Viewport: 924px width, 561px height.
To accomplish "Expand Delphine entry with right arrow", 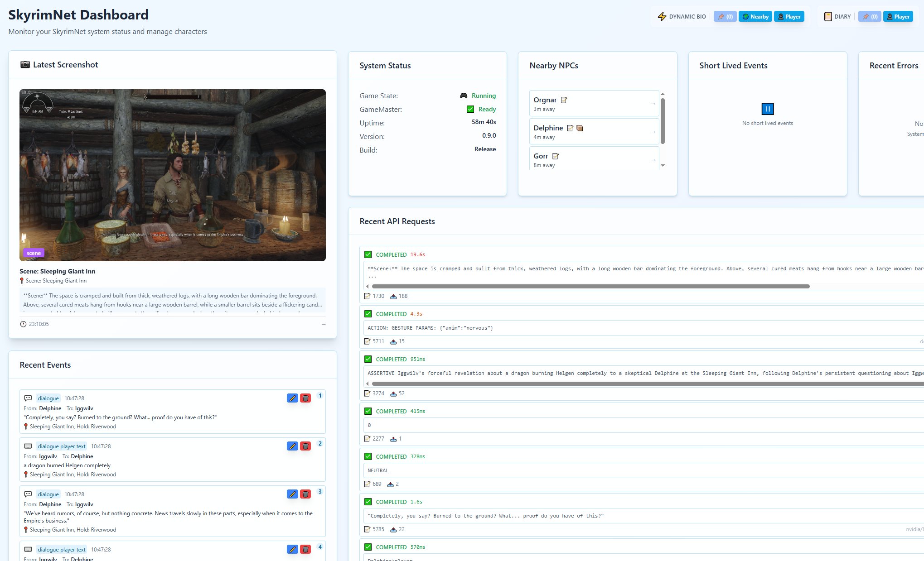I will (653, 132).
